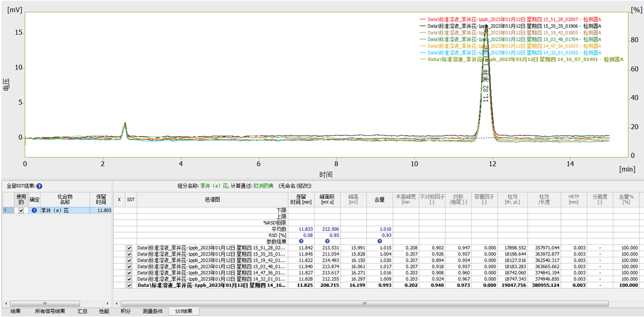Click right arrow of compound list scrollbar
Viewport: 644px width, 317px height.
pos(108,303)
